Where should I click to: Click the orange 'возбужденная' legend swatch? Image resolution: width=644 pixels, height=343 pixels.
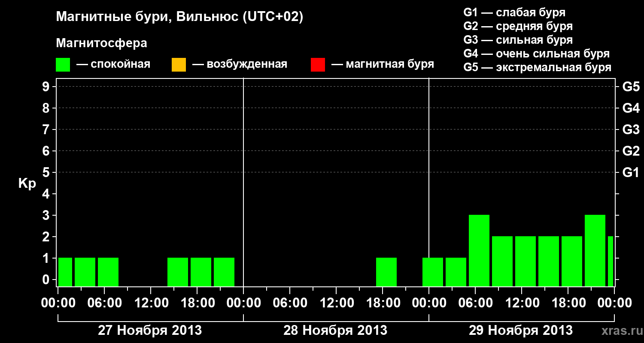tap(179, 65)
